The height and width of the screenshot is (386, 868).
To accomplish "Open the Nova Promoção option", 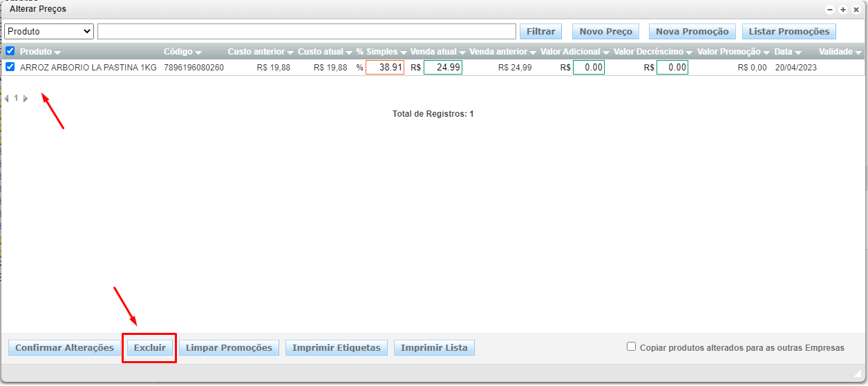I will 692,31.
